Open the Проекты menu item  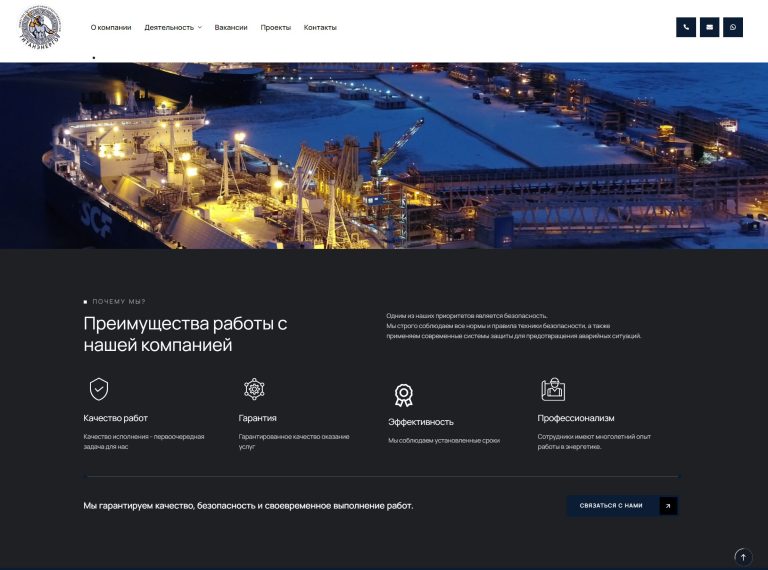tap(276, 27)
